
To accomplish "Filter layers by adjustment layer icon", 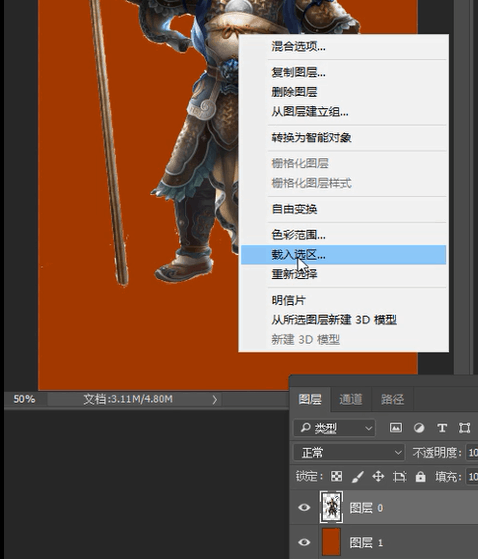I will [419, 428].
